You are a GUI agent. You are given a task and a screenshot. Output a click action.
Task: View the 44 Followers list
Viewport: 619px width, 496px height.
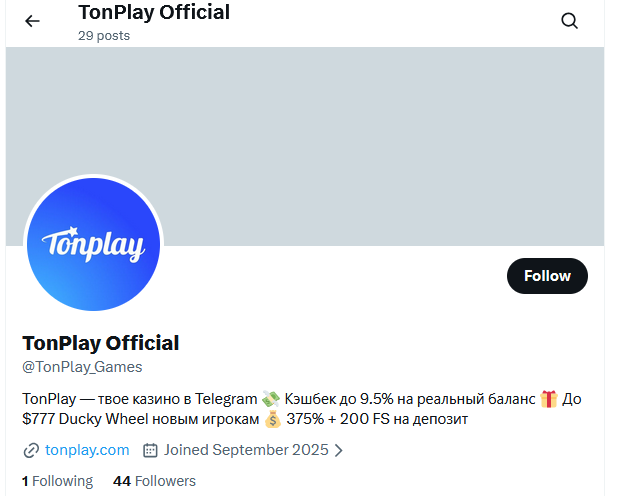pyautogui.click(x=154, y=481)
